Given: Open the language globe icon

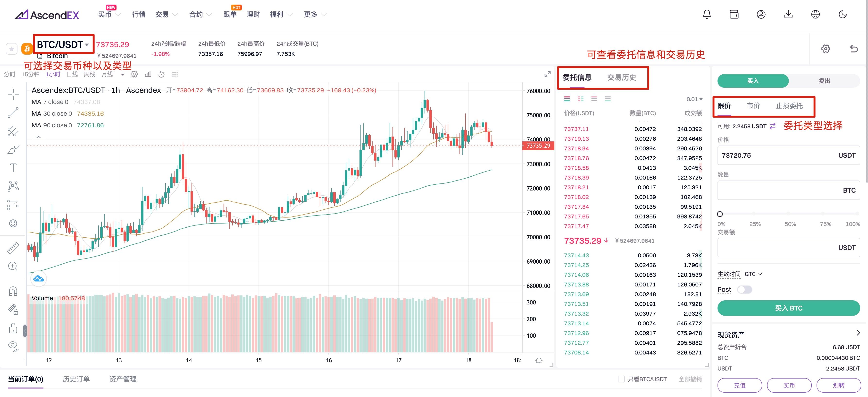Looking at the screenshot, I should click(x=815, y=15).
